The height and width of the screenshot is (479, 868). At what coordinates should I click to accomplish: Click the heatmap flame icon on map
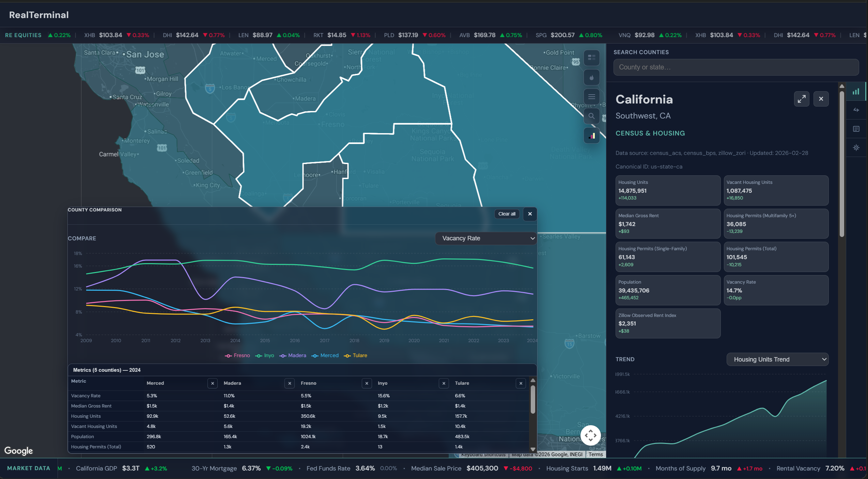pyautogui.click(x=591, y=77)
